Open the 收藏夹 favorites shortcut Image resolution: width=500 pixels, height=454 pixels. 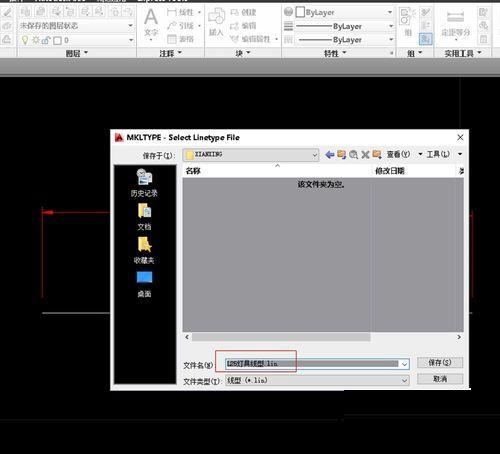pos(144,250)
